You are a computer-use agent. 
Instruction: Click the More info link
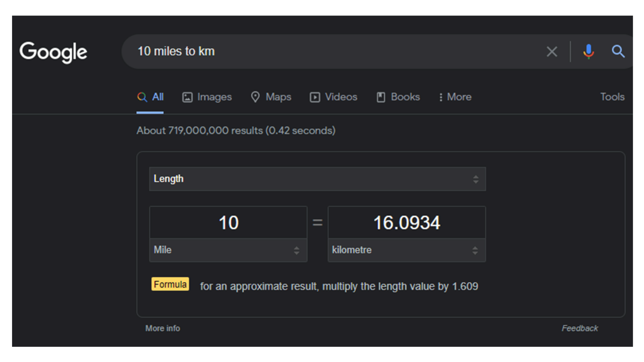click(163, 328)
